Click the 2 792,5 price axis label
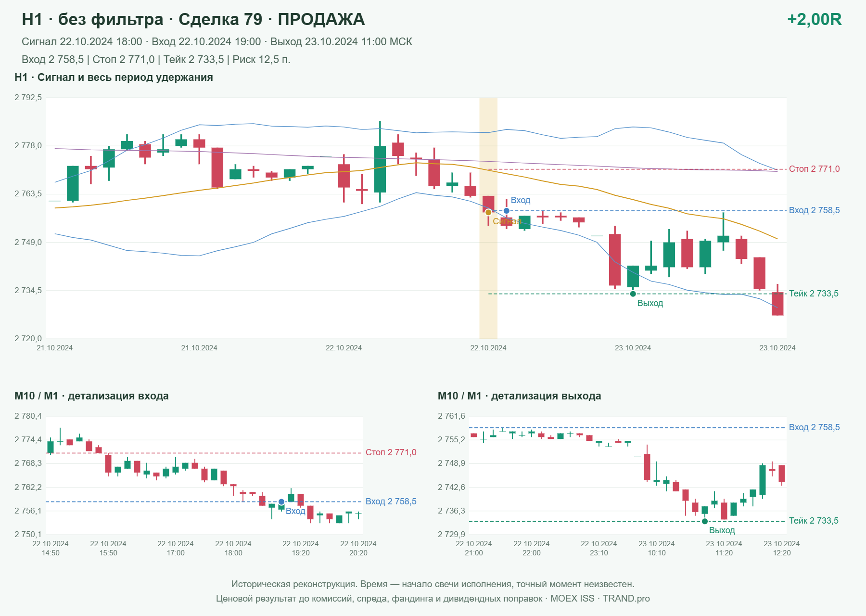This screenshot has height=616, width=866. [x=28, y=98]
